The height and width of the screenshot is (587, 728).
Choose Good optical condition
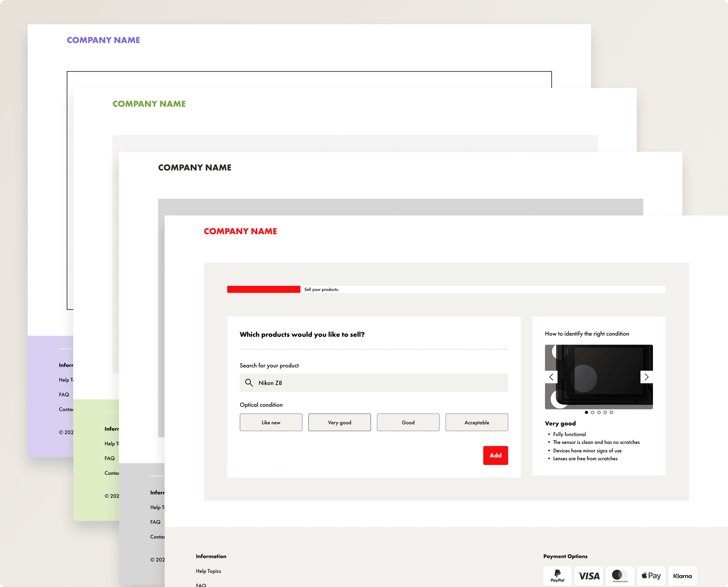tap(408, 422)
